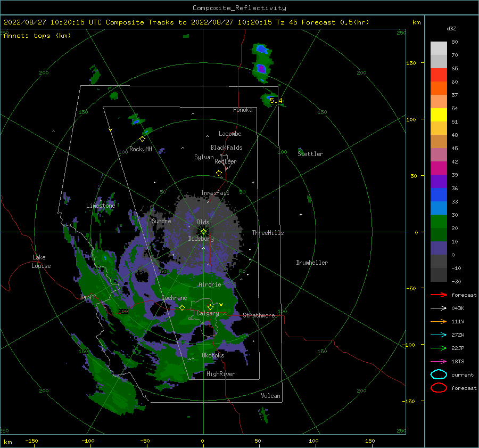479x448 pixels.
Task: Click the ThreeHills label
Action: click(268, 233)
